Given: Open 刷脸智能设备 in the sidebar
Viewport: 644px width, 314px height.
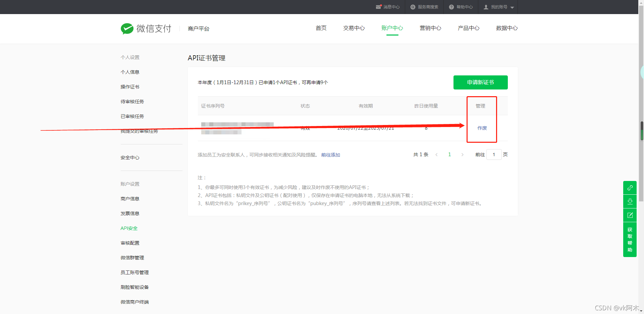Looking at the screenshot, I should (x=135, y=287).
